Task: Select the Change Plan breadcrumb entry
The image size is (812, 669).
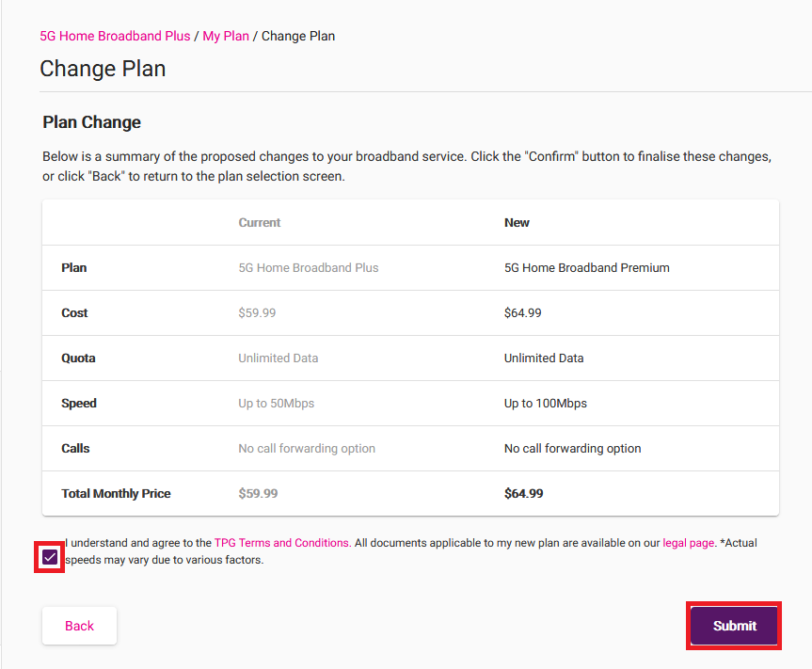Action: 297,36
